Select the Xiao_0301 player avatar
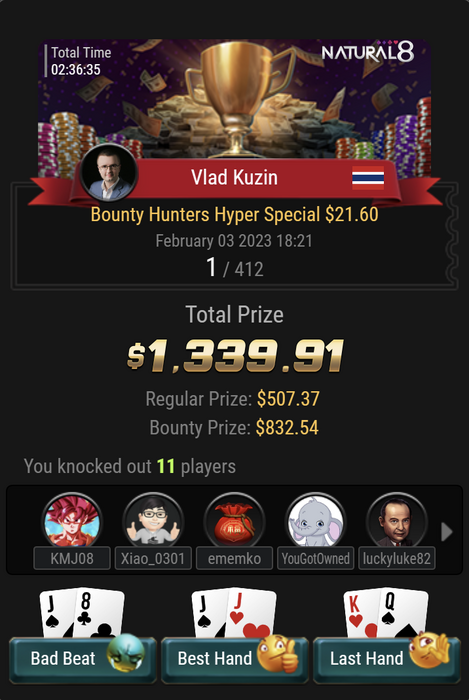 point(153,521)
